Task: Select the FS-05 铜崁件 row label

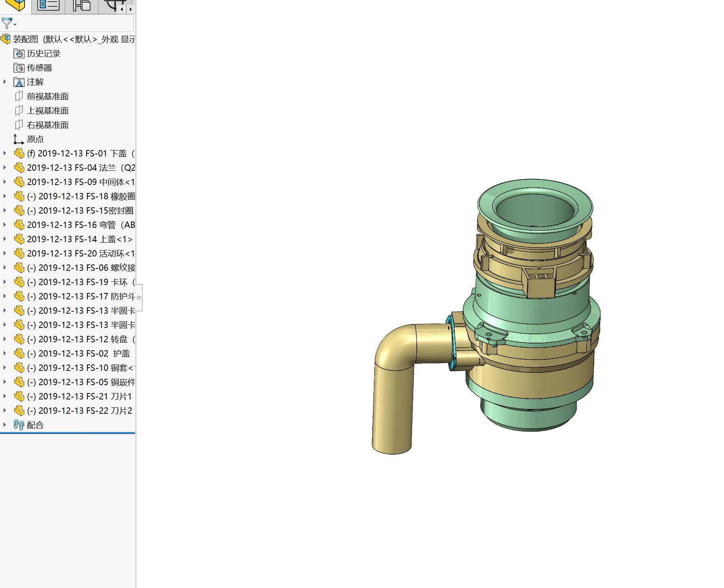Action: click(81, 382)
